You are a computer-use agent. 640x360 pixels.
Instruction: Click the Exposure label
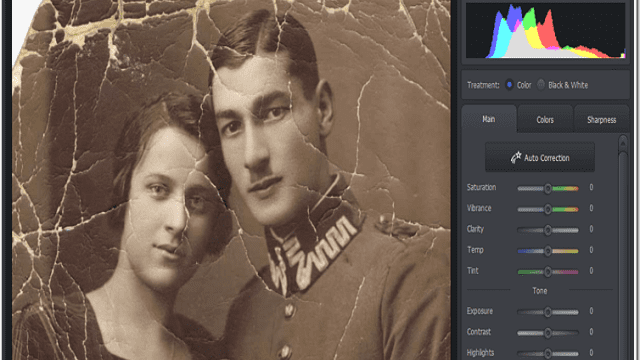point(480,311)
